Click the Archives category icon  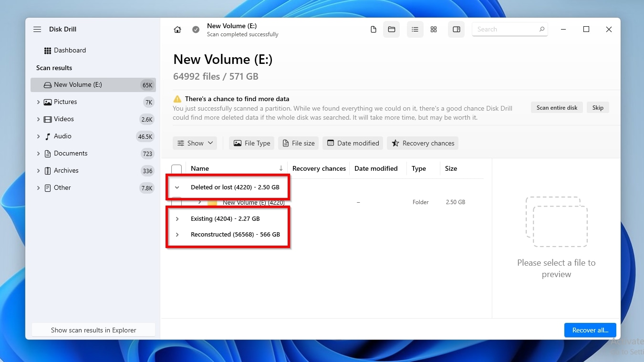coord(48,171)
